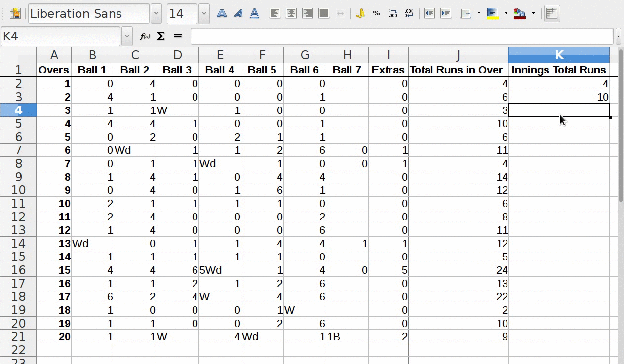Select column J header
The image size is (624, 364).
coord(458,55)
